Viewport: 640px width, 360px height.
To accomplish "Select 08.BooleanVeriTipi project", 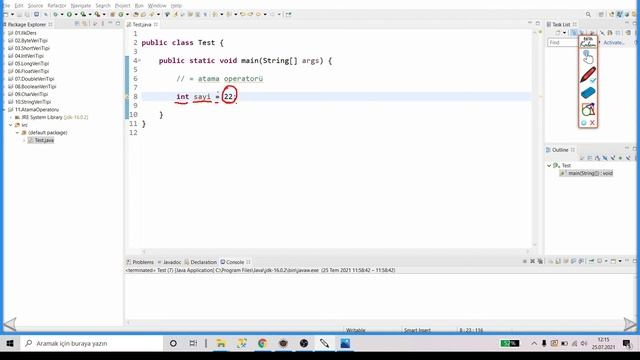I will (x=35, y=87).
